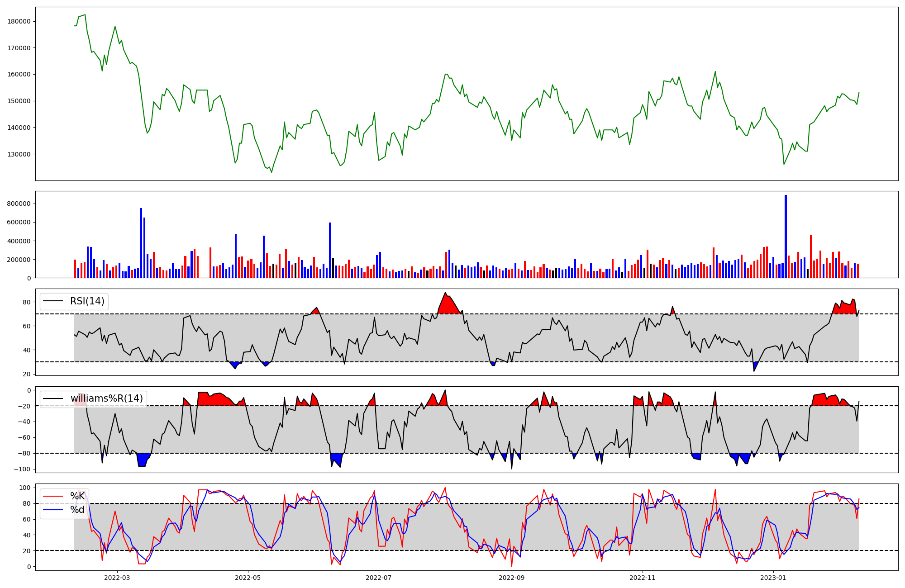The image size is (905, 588).
Task: Select the %K legend entry
Action: point(77,496)
